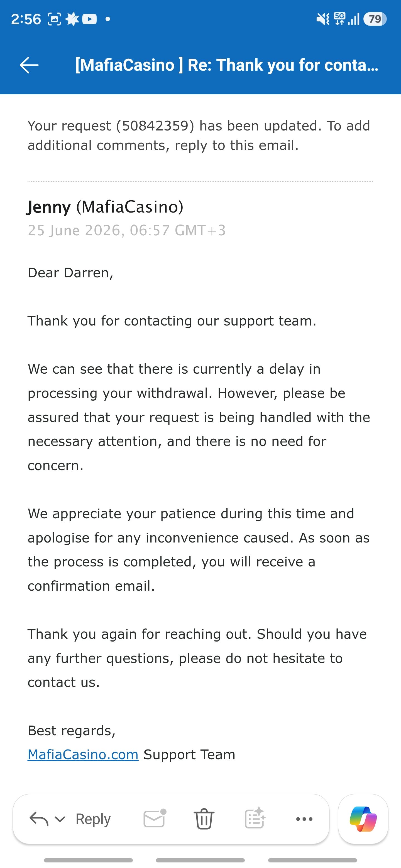Tap the email subject title in header

point(227,65)
